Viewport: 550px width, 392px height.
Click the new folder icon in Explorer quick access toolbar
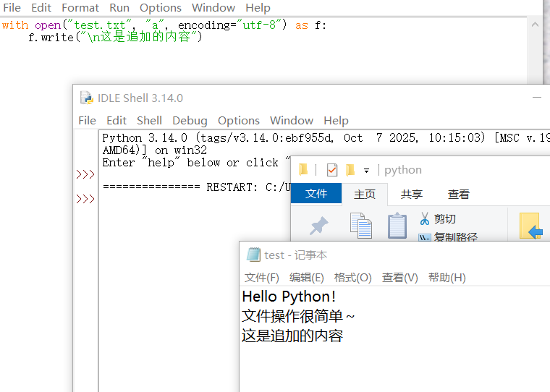tap(350, 170)
